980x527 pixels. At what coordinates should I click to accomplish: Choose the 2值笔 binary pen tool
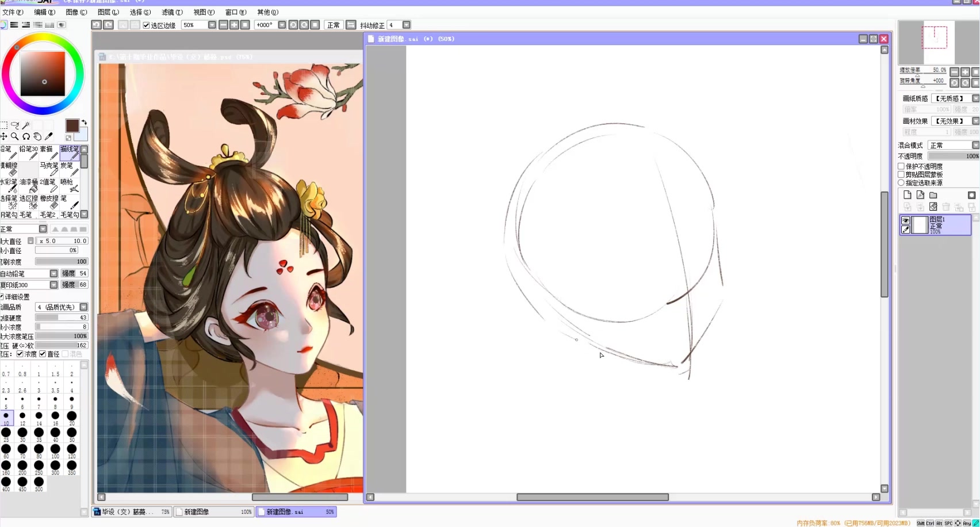tap(49, 185)
